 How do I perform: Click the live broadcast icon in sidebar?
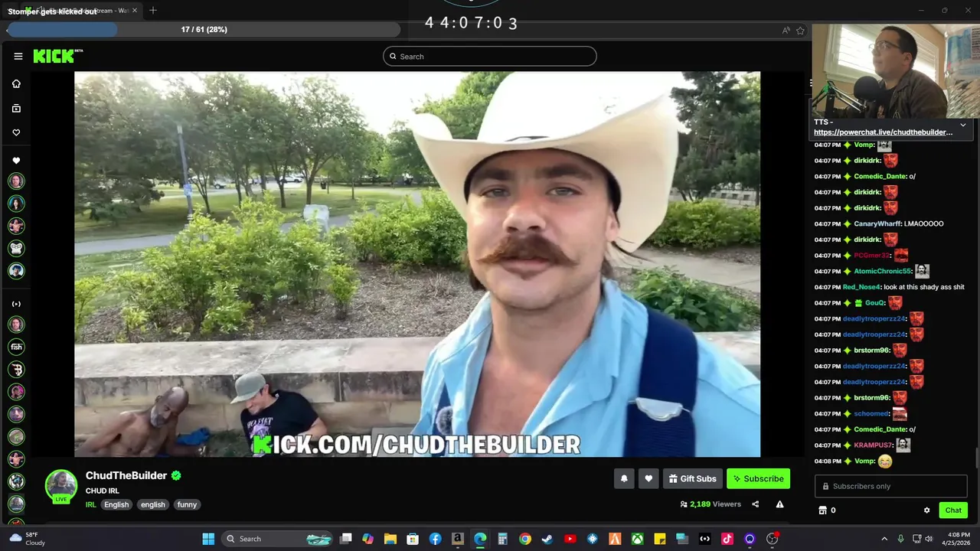coord(16,304)
